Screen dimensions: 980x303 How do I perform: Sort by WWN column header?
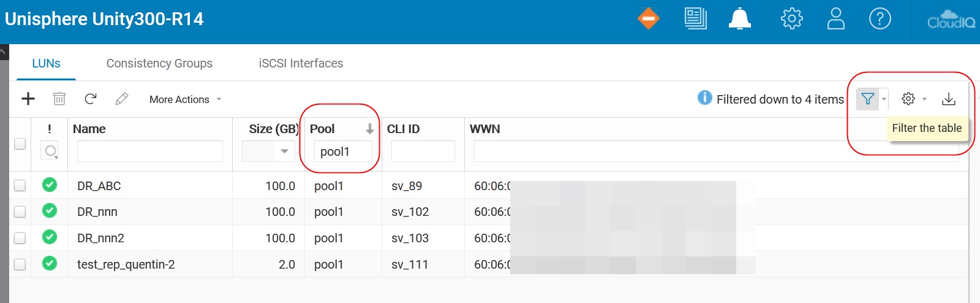click(x=484, y=129)
